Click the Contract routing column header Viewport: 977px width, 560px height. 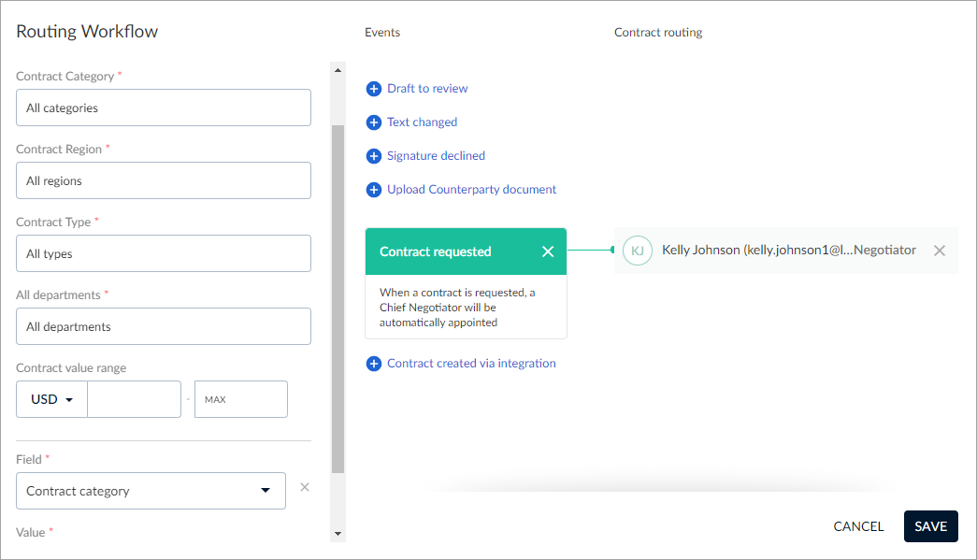pos(658,33)
